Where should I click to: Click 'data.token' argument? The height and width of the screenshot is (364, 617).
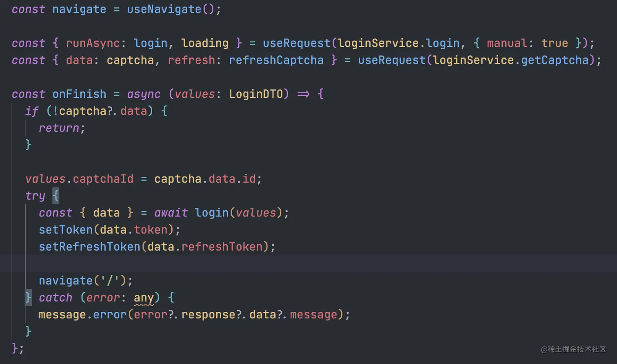(133, 230)
